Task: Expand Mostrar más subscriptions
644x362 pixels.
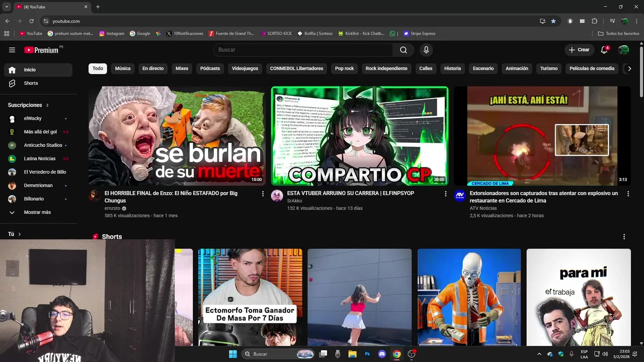Action: point(38,212)
